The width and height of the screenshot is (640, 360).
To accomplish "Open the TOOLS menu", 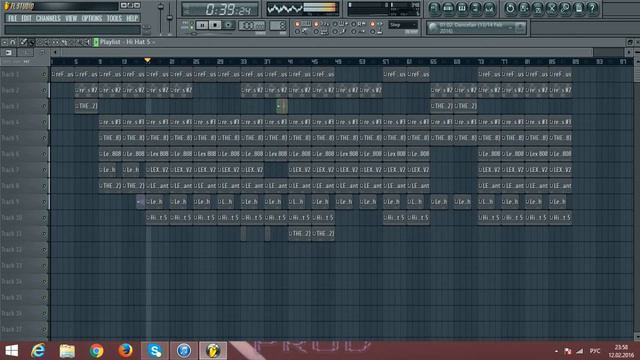I will pos(114,18).
